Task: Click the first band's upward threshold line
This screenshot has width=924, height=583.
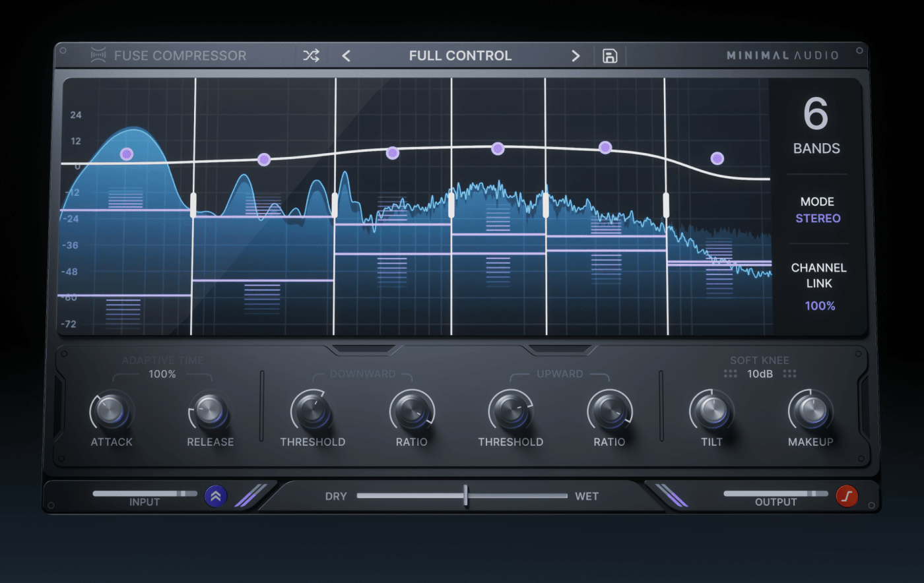Action: tap(125, 295)
